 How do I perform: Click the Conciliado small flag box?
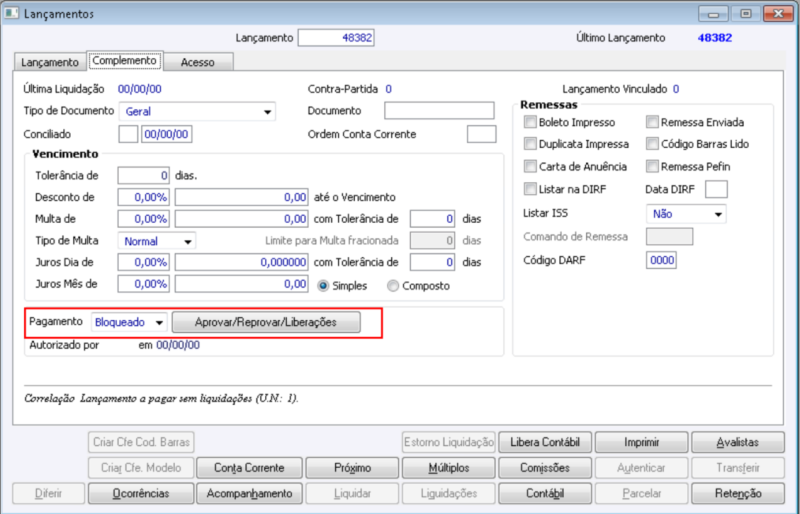pyautogui.click(x=128, y=134)
